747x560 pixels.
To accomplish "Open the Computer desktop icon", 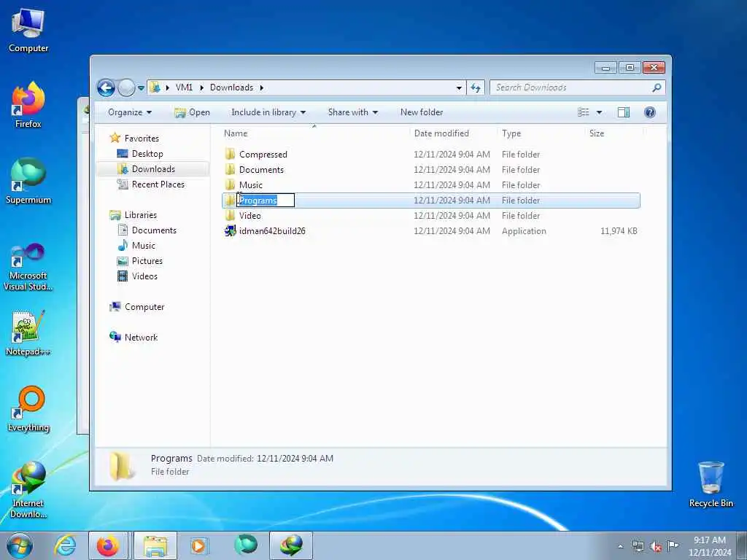I will click(28, 31).
